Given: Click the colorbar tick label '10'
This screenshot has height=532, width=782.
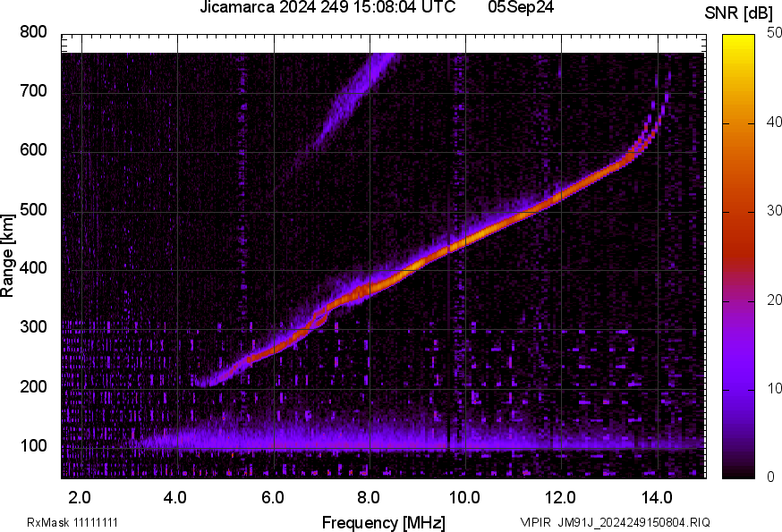Looking at the screenshot, I should 775,388.
